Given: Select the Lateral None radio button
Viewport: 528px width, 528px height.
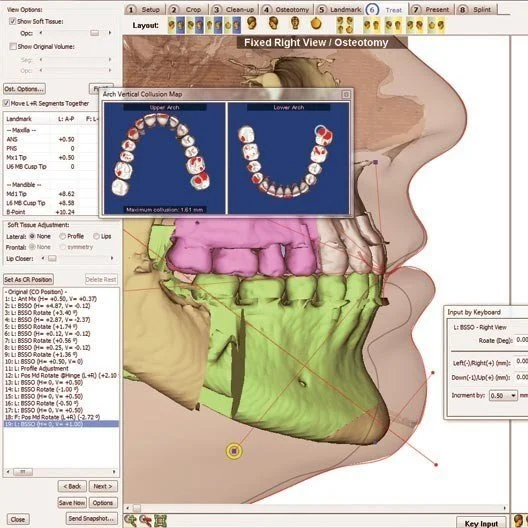Looking at the screenshot, I should pyautogui.click(x=32, y=236).
